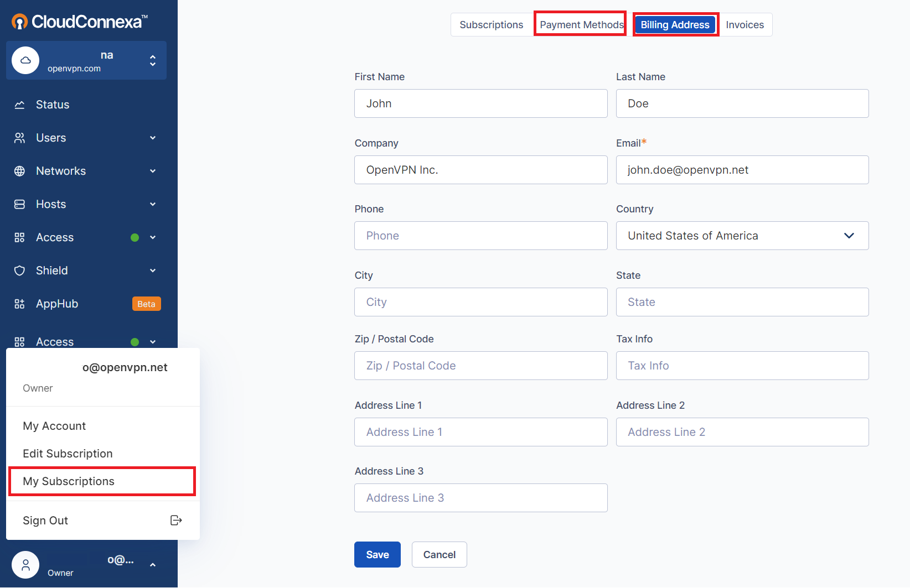
Task: Click the green dot on lower Access item
Action: tap(135, 342)
